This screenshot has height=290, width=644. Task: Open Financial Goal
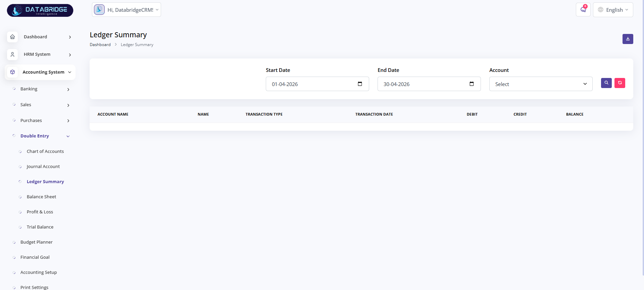point(35,257)
